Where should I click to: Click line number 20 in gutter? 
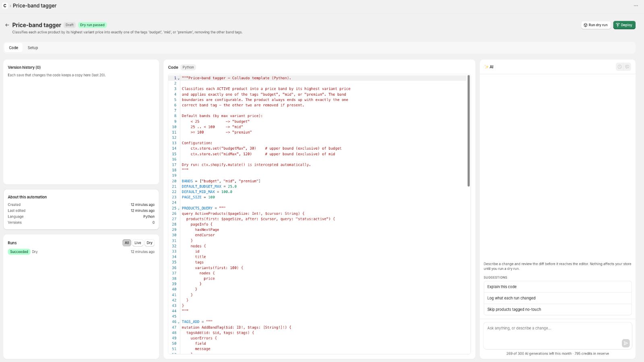174,181
